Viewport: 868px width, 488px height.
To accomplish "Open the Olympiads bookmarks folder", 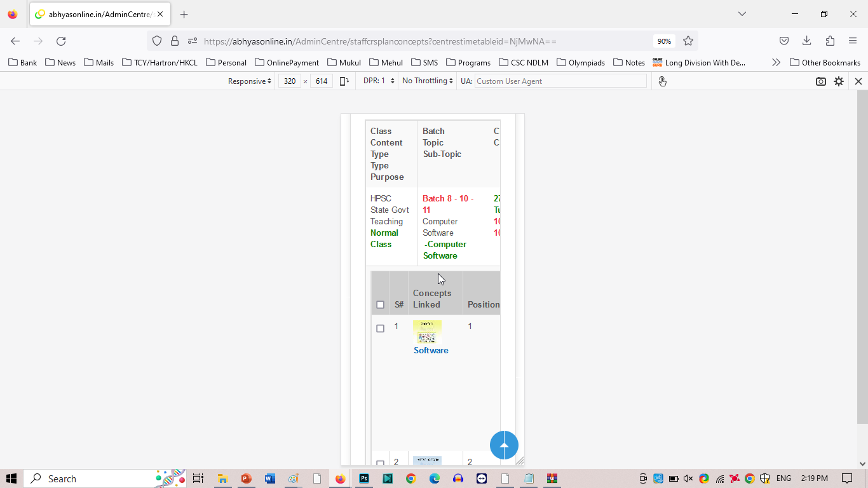I will pos(581,62).
